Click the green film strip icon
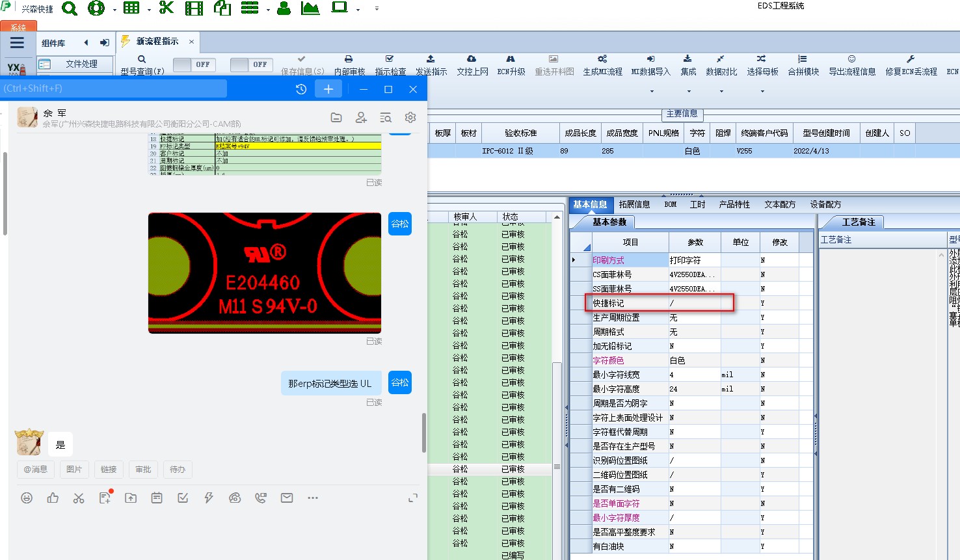960x560 pixels. coord(194,8)
